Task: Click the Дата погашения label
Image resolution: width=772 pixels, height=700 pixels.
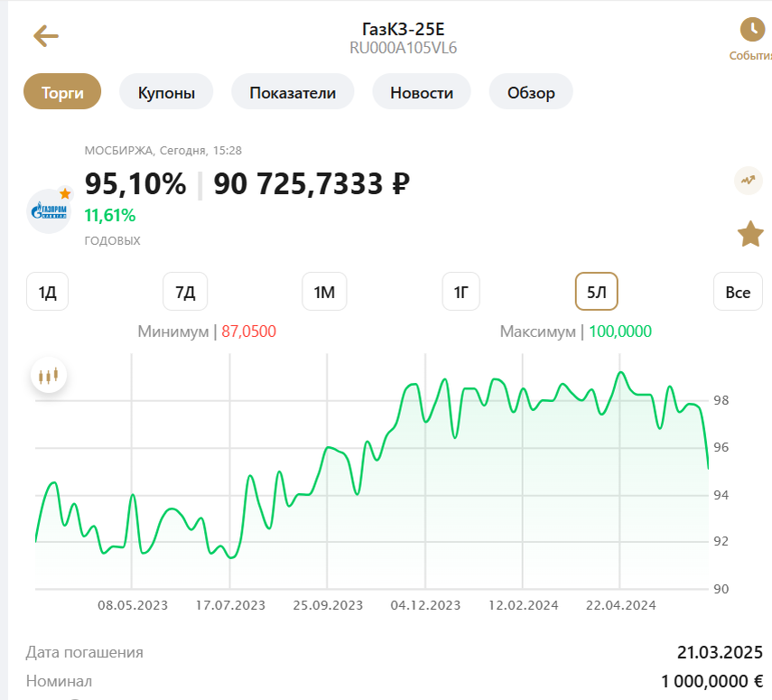Action: [85, 652]
